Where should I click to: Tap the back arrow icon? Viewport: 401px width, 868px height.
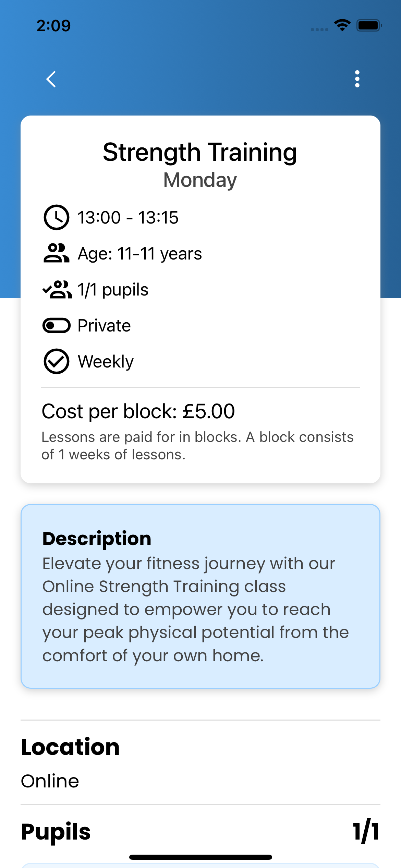(51, 79)
